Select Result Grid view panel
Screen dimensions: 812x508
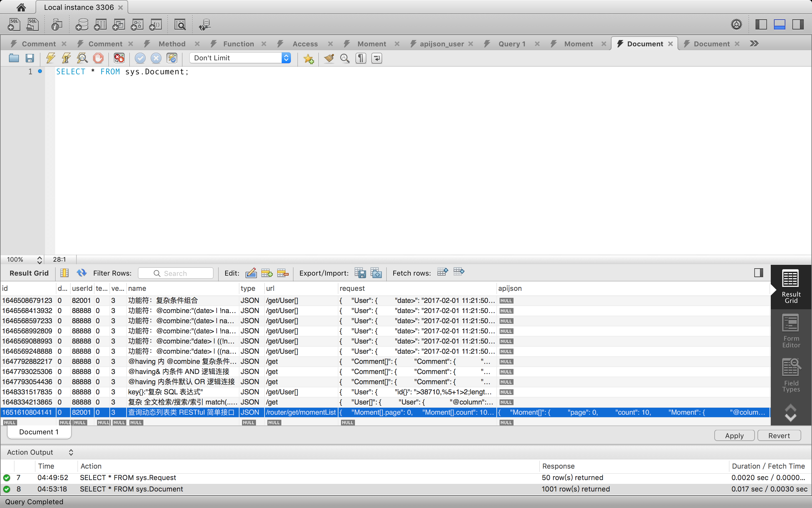point(791,287)
